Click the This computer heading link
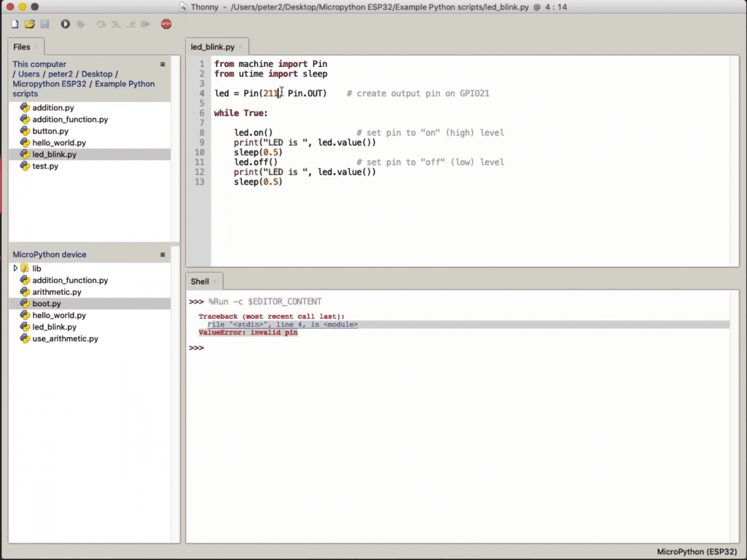 point(39,64)
